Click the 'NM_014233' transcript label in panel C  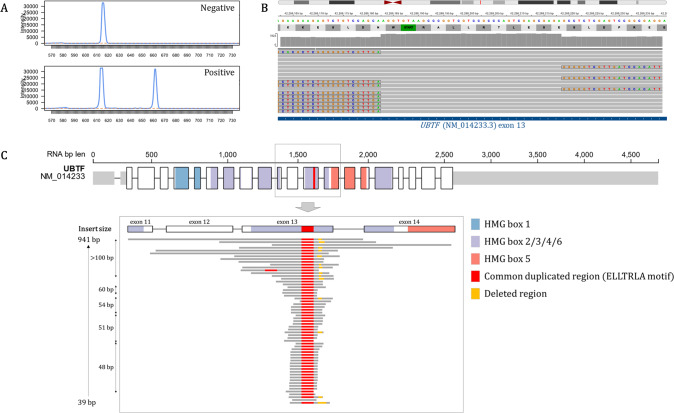(x=63, y=176)
